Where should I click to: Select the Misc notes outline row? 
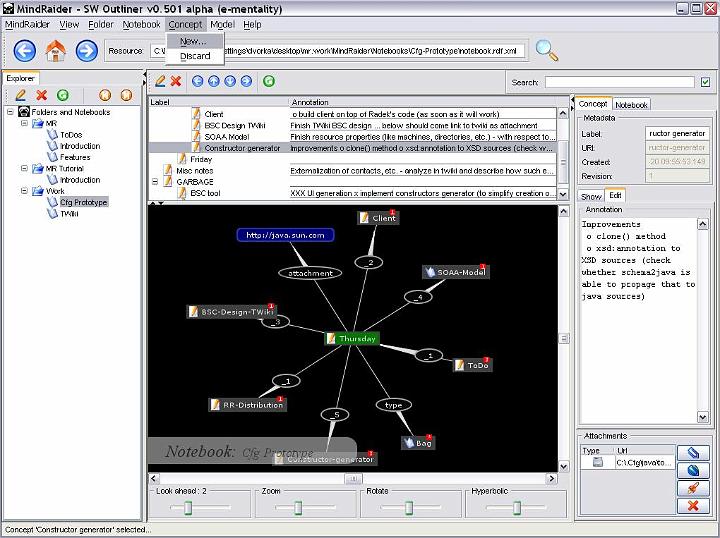tap(352, 171)
